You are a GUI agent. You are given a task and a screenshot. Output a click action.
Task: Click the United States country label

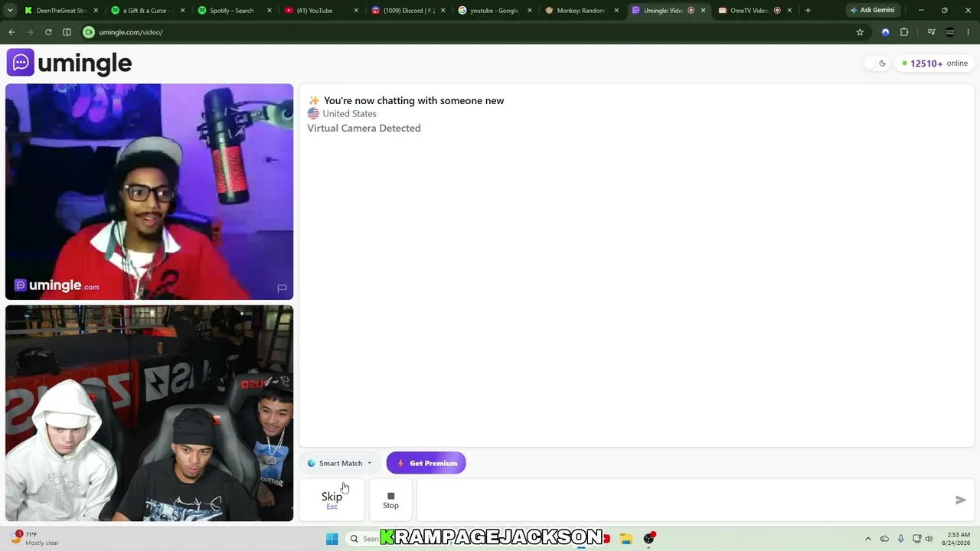pos(349,114)
